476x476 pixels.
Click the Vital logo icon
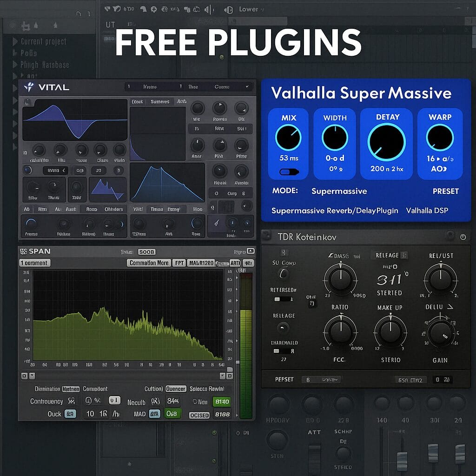[29, 87]
